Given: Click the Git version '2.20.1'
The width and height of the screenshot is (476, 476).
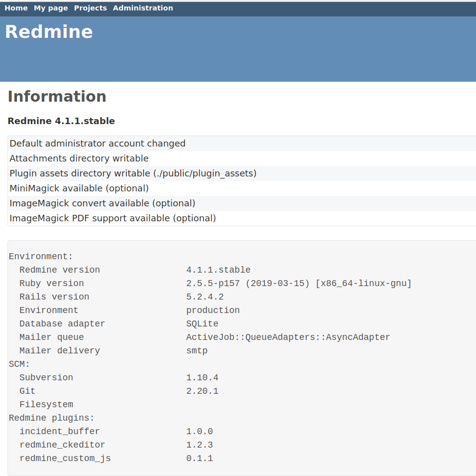Looking at the screenshot, I should pyautogui.click(x=202, y=391).
